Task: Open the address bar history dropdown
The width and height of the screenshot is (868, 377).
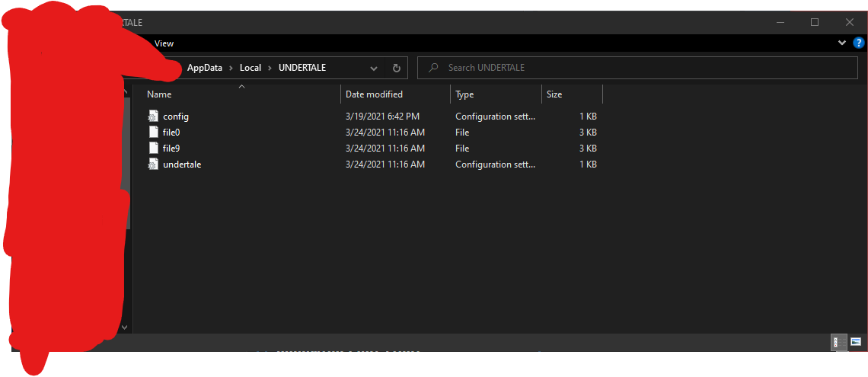Action: 374,68
